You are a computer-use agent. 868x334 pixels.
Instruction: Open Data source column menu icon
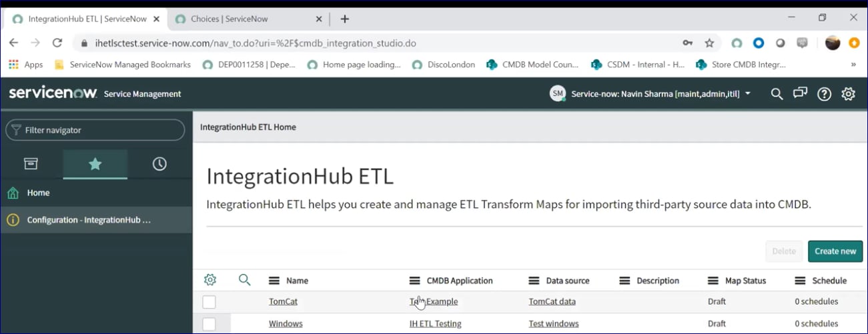tap(534, 281)
